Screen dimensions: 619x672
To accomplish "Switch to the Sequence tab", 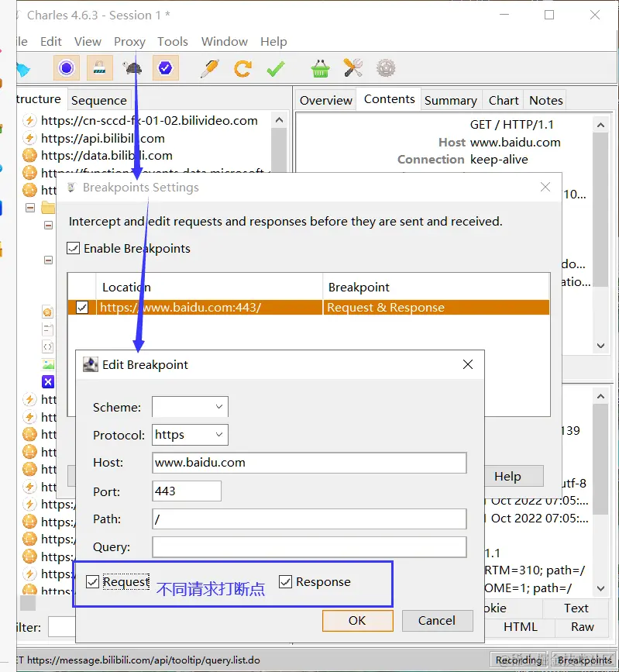I will point(99,100).
